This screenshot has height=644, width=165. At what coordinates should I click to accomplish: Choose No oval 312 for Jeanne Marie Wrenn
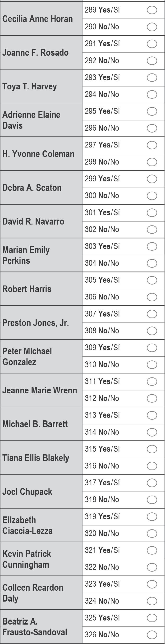[x=152, y=399]
